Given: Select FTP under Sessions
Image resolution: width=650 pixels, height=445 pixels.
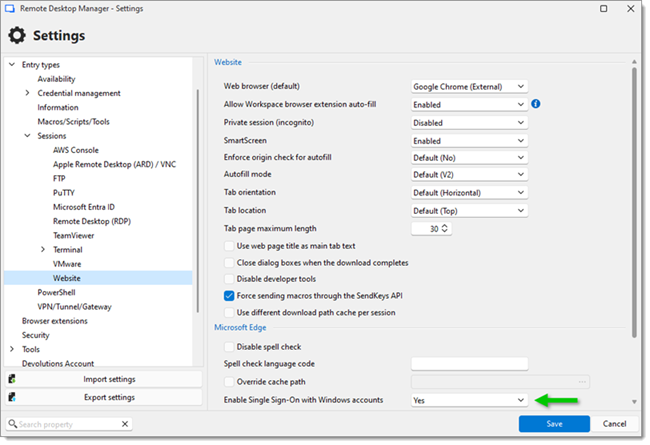Looking at the screenshot, I should click(x=59, y=178).
